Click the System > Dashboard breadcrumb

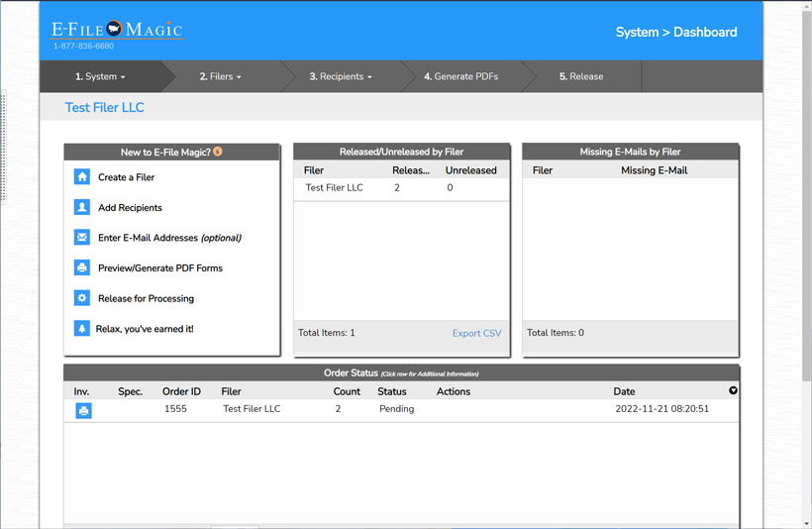tap(676, 32)
